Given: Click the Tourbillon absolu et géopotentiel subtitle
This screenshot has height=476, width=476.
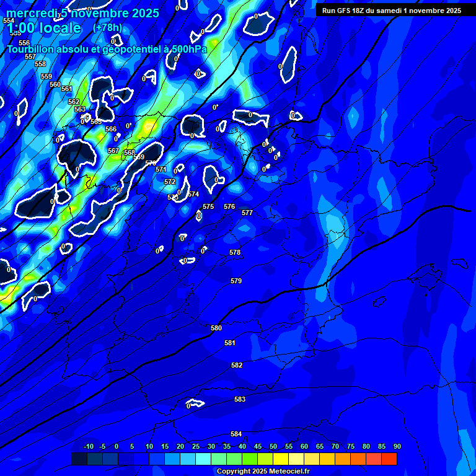Looking at the screenshot, I should [107, 49].
